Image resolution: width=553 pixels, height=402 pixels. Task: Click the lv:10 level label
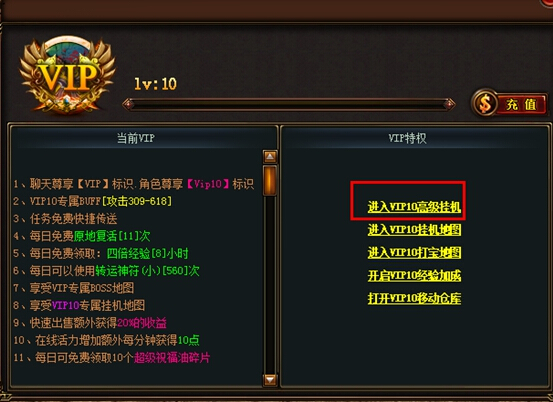(x=156, y=84)
